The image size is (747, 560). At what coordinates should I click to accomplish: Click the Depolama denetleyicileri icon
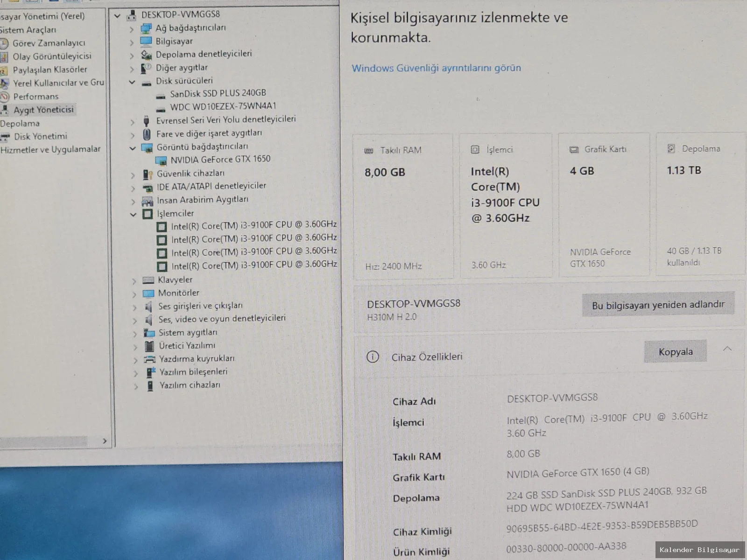click(146, 55)
